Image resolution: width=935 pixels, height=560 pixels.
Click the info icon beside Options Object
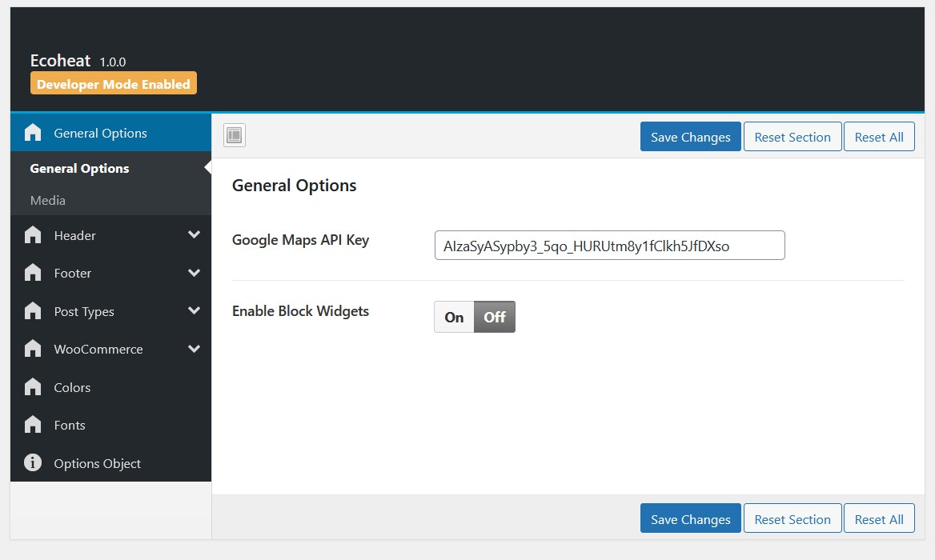tap(33, 462)
